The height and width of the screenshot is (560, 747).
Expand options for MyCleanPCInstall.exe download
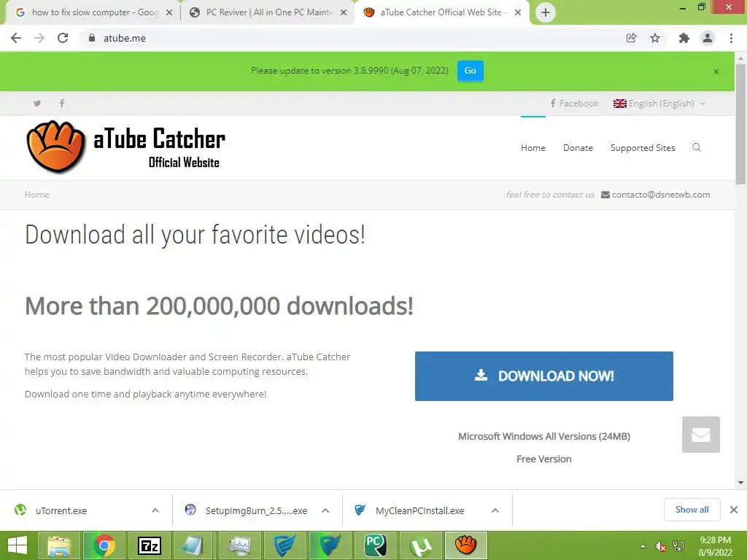495,510
